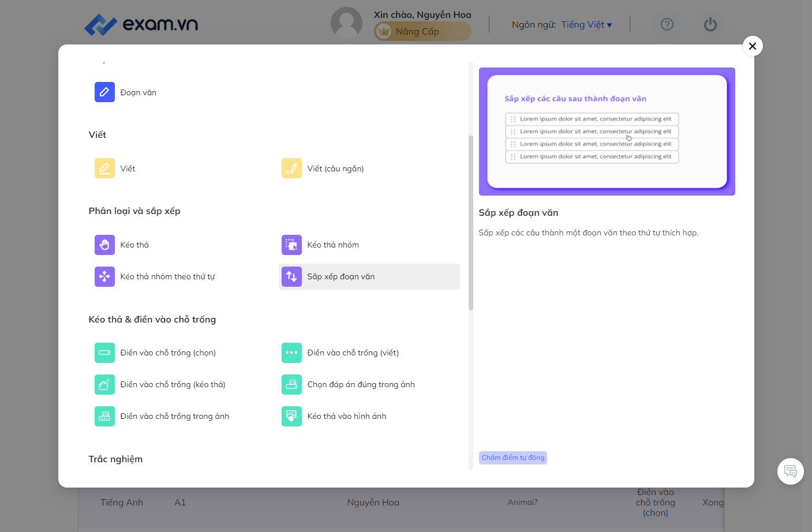Select the Đoạn văn pencil icon
Image resolution: width=812 pixels, height=532 pixels.
[x=104, y=92]
